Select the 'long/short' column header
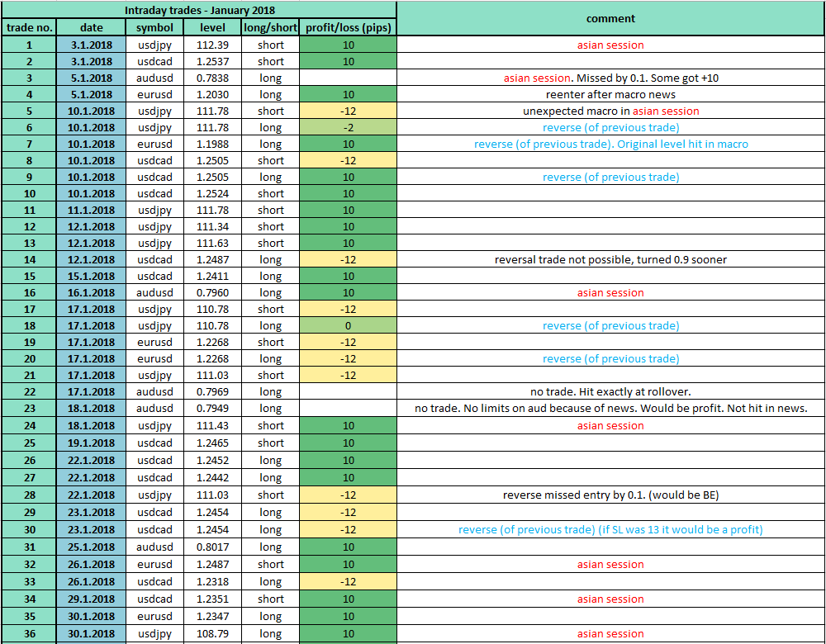 click(x=270, y=27)
